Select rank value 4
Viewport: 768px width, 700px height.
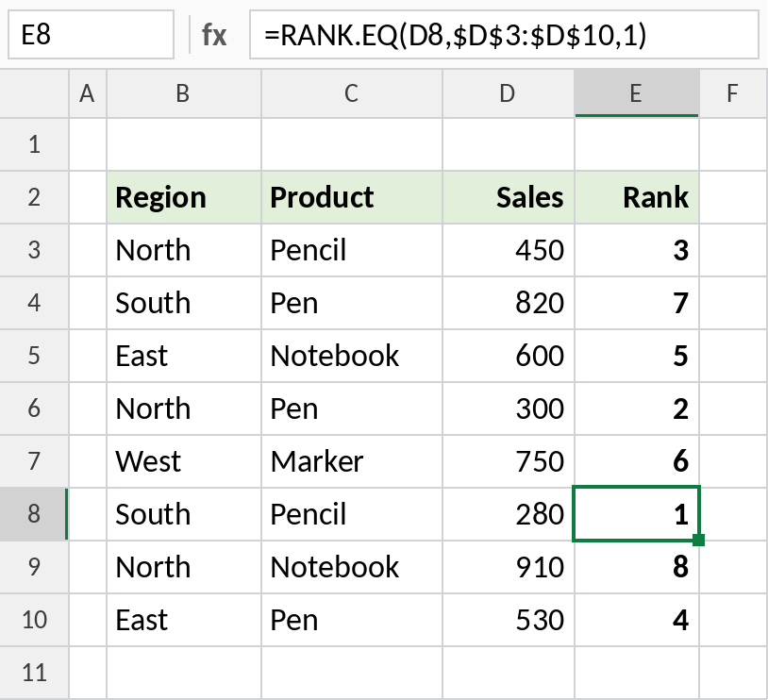[637, 620]
